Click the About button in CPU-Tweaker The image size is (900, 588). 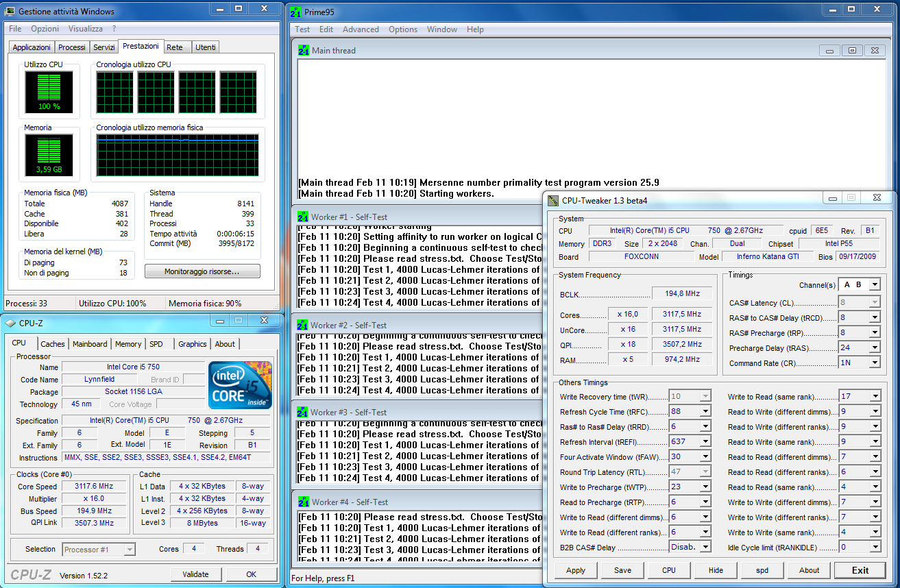pyautogui.click(x=809, y=570)
